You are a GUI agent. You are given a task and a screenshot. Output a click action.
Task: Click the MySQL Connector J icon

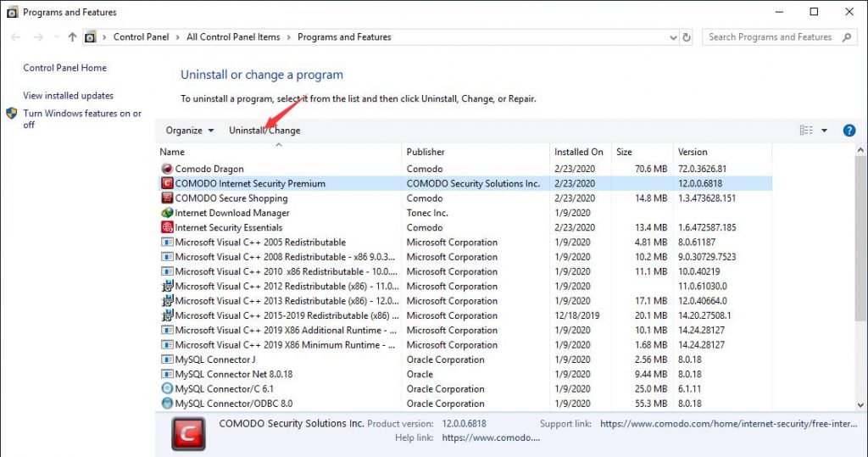[x=167, y=359]
